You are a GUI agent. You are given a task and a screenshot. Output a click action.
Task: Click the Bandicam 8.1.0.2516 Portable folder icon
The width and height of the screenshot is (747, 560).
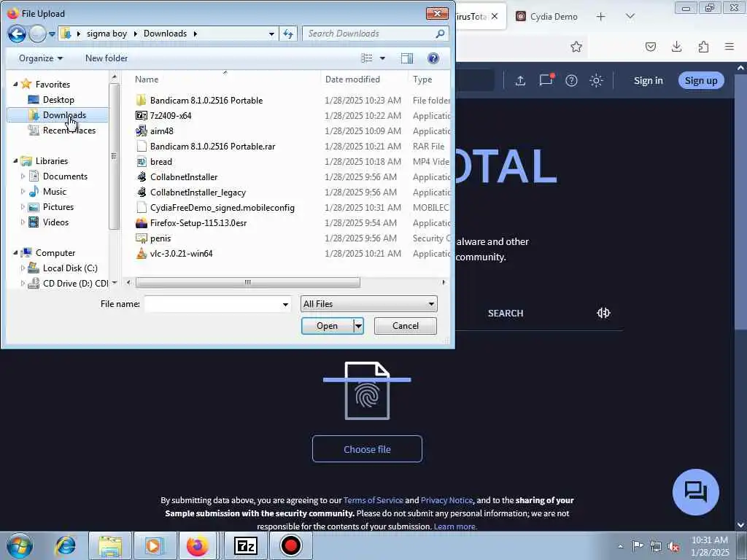click(x=141, y=101)
